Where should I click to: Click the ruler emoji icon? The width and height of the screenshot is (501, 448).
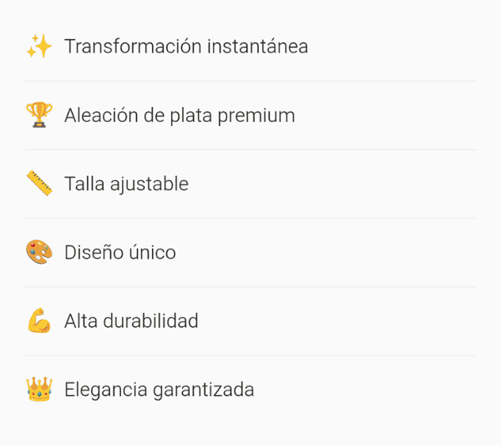39,184
